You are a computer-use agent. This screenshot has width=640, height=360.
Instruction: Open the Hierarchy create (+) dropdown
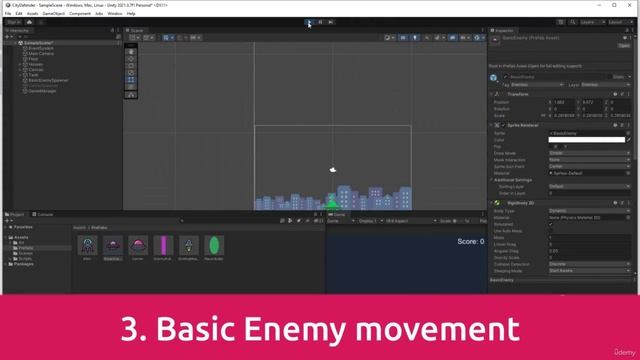[8, 37]
